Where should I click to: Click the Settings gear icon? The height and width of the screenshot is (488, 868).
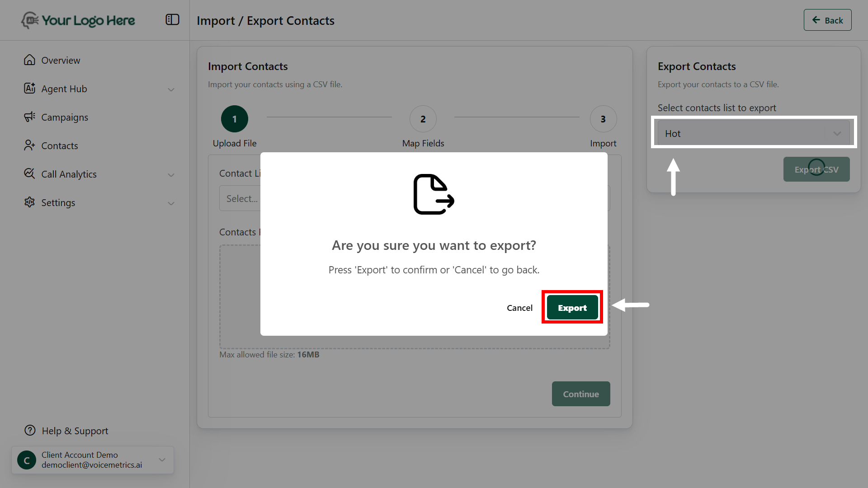[x=29, y=202]
